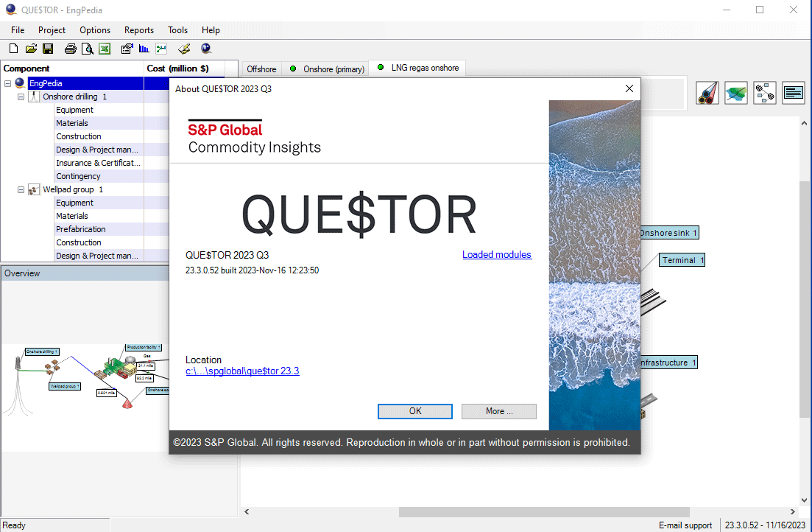Click the Ready status bar text
Screen dimensions: 812x532
pos(14,525)
